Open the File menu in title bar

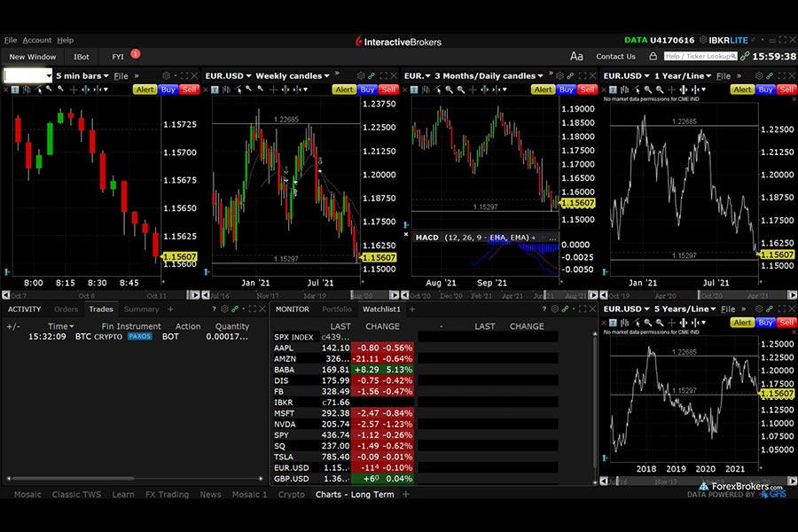[10, 40]
